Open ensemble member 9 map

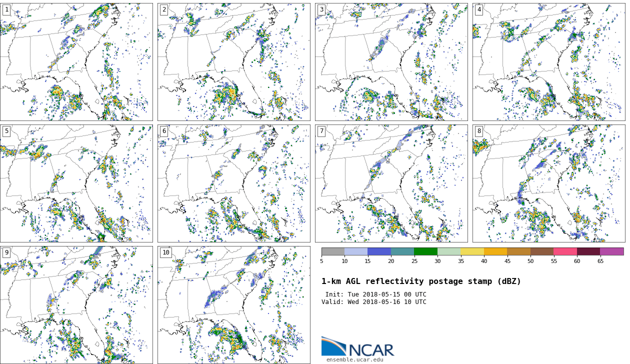pyautogui.click(x=76, y=304)
